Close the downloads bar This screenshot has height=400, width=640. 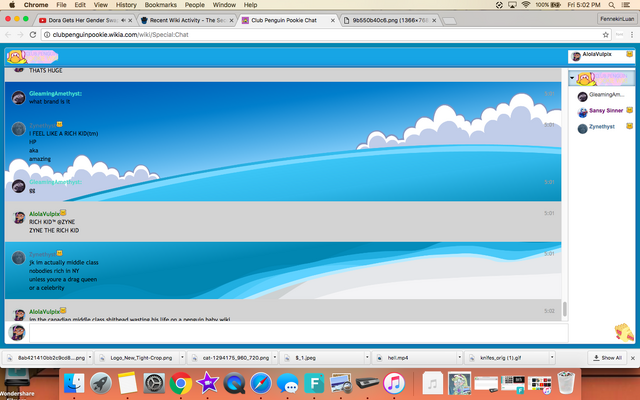click(x=633, y=358)
